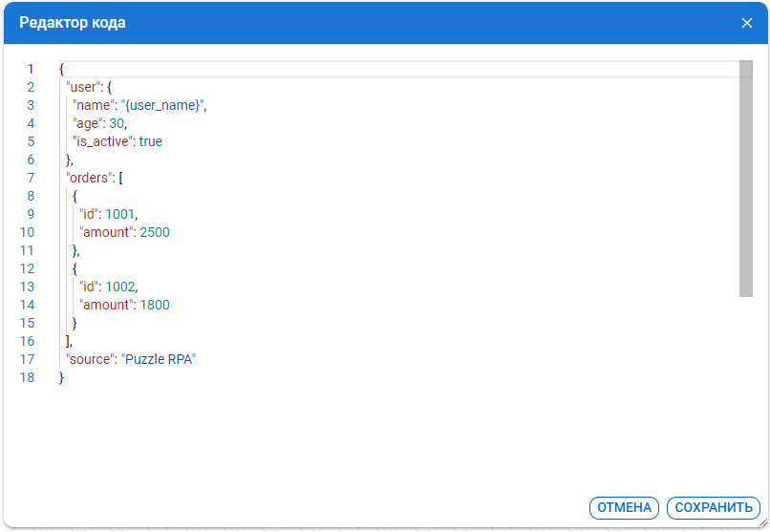The width and height of the screenshot is (770, 532).
Task: Click line number 7 in the gutter
Action: (30, 178)
